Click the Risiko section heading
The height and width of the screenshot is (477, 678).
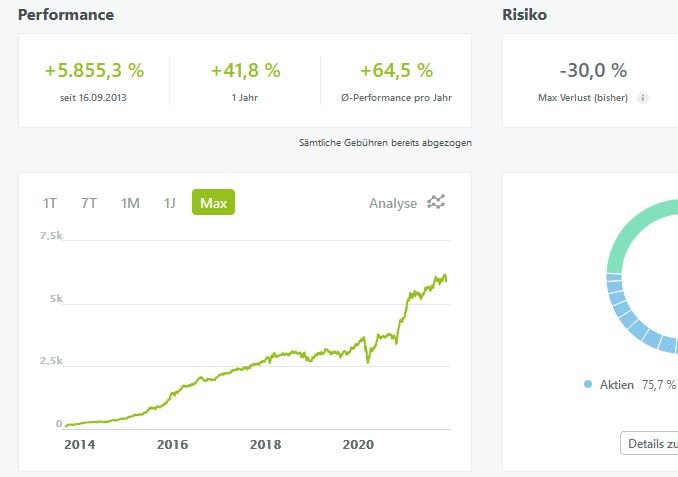524,15
